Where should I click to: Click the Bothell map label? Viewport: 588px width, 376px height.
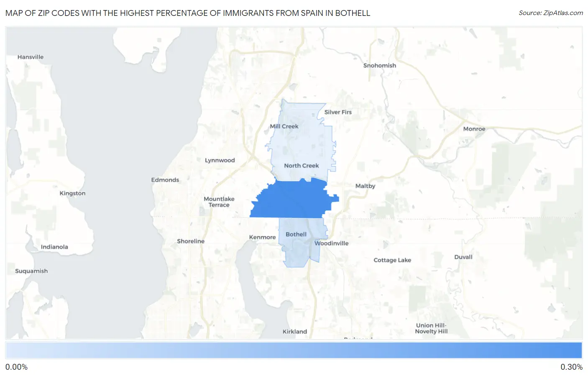coord(296,235)
